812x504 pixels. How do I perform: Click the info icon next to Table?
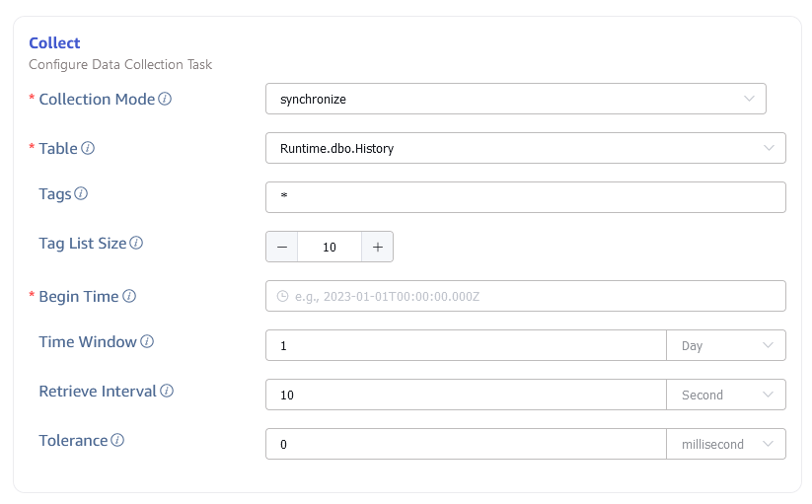[88, 149]
